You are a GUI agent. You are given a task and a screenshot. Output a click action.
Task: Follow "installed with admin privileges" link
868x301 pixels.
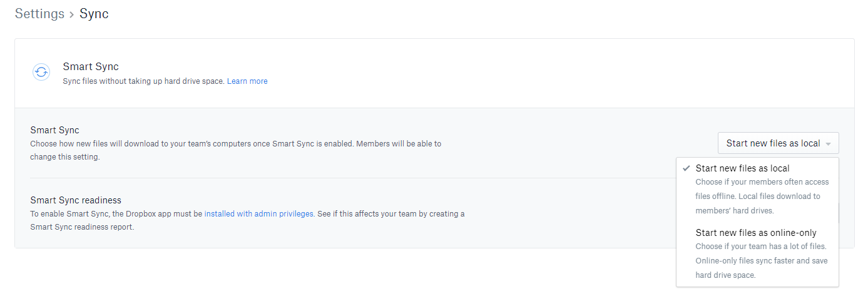point(258,213)
